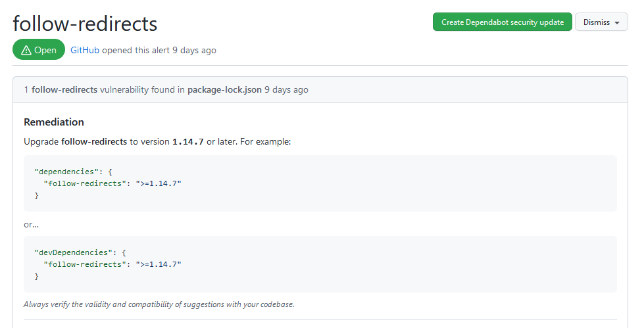Open the GitHub author link
The image size is (644, 328).
click(x=85, y=50)
